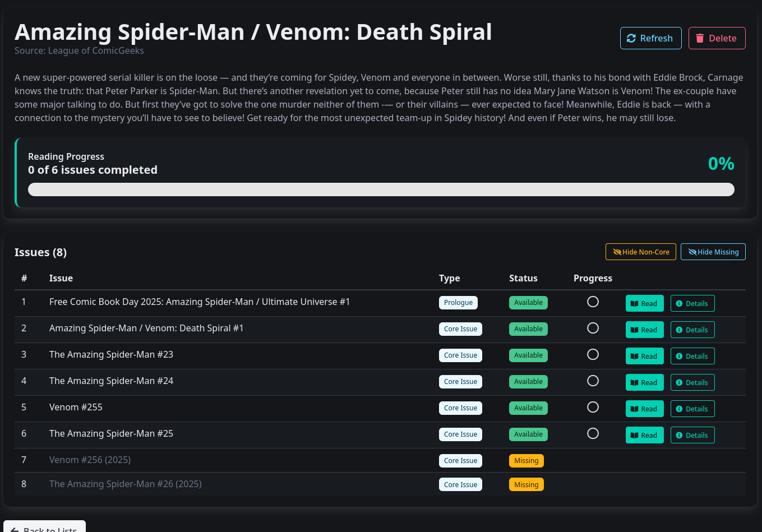The width and height of the screenshot is (762, 532).
Task: Hide non-core issues from the list
Action: click(x=641, y=252)
